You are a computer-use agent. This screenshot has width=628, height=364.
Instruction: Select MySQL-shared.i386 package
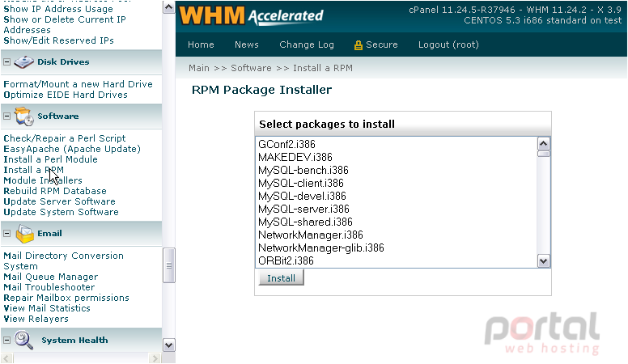305,222
